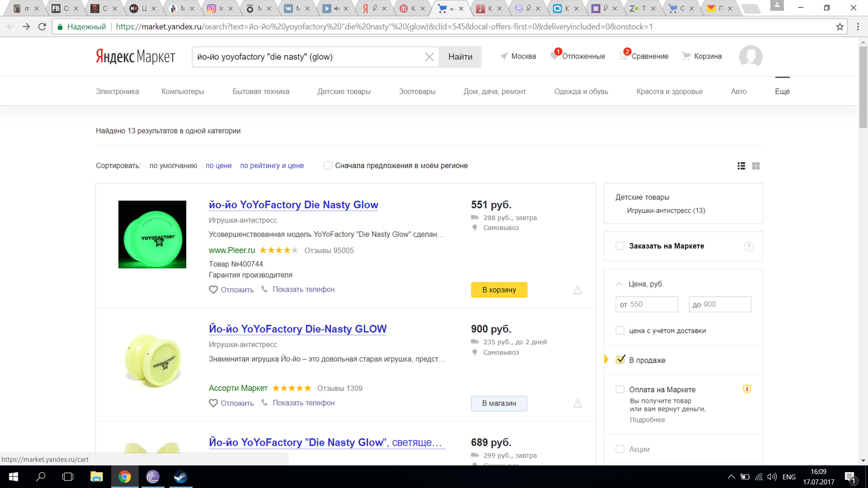Open the Электроника category
This screenshot has height=488, width=868.
[x=117, y=92]
